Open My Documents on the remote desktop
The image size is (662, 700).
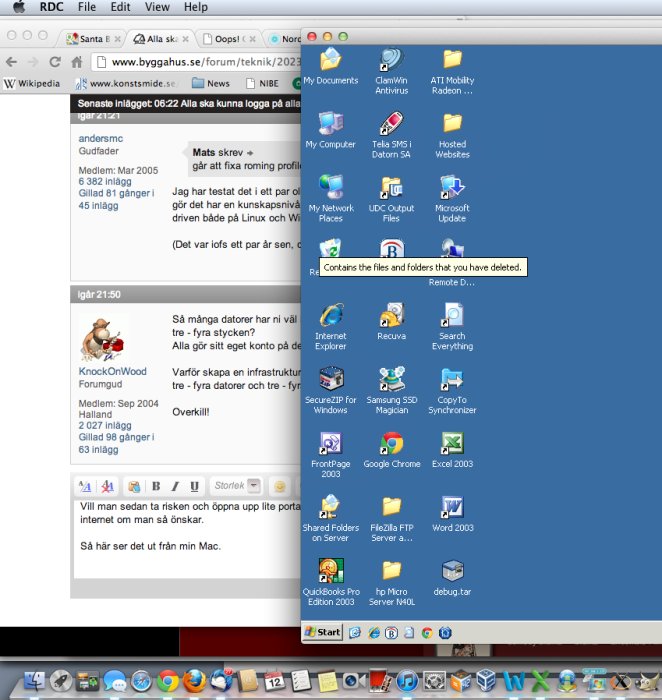point(330,66)
